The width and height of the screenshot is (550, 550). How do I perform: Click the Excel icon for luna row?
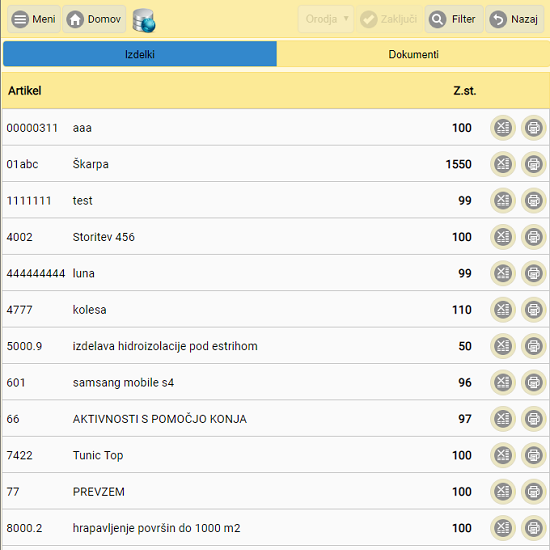tap(503, 273)
